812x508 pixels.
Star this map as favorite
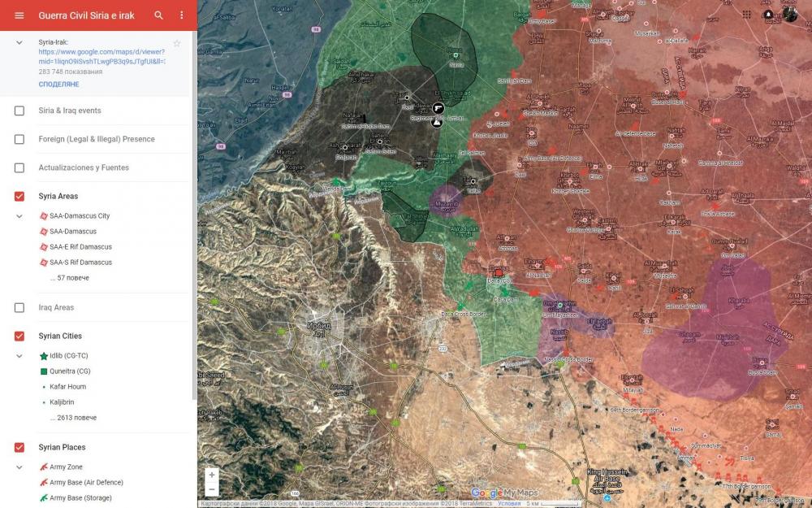pos(177,43)
